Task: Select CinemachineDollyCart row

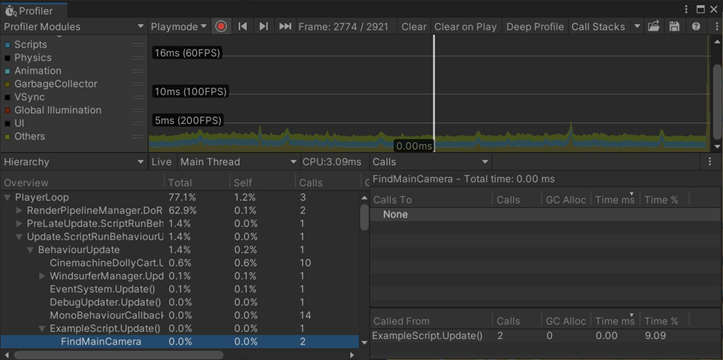Action: 180,263
